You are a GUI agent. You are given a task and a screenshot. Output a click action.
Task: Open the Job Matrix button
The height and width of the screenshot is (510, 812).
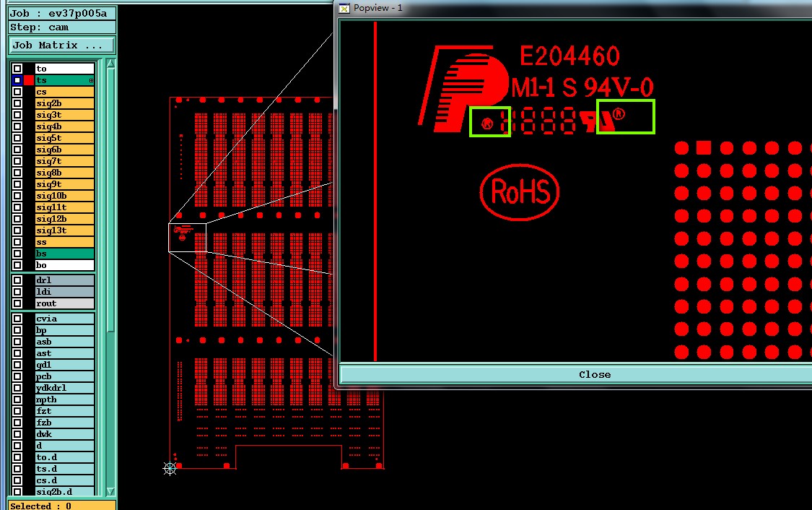tap(61, 45)
